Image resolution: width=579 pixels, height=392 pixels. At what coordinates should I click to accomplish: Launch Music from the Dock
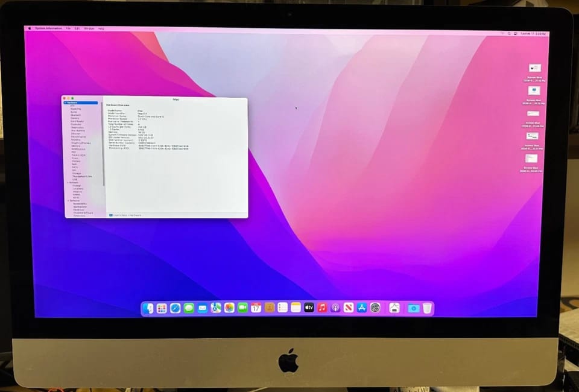coord(322,307)
